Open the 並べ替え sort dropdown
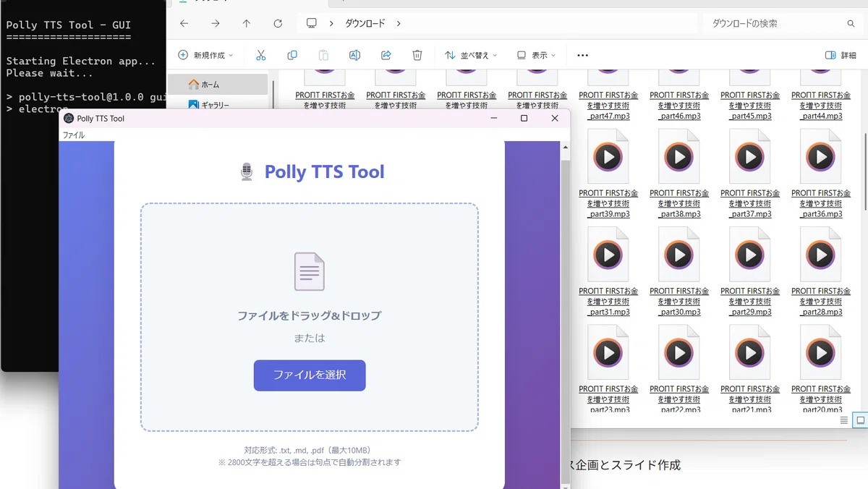 [x=471, y=55]
